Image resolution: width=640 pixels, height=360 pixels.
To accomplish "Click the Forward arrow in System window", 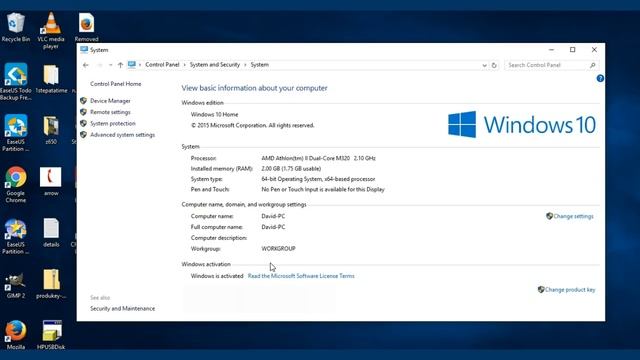I will (99, 65).
